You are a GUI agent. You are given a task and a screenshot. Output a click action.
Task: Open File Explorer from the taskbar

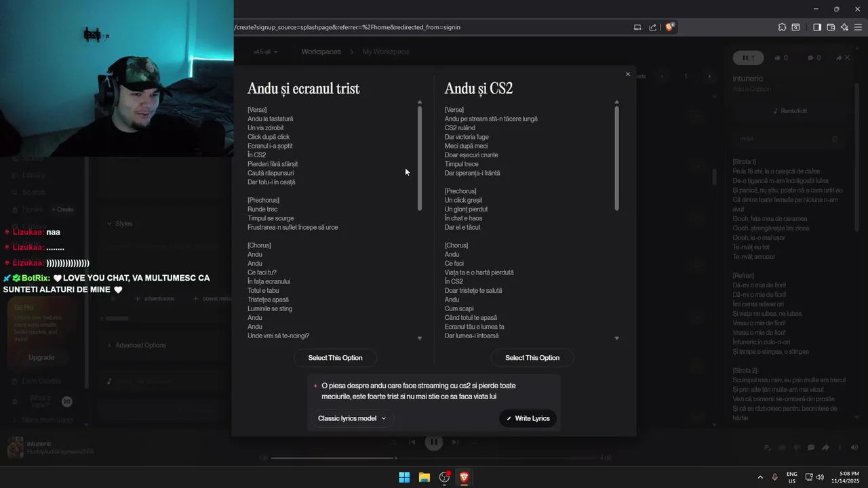point(425,477)
